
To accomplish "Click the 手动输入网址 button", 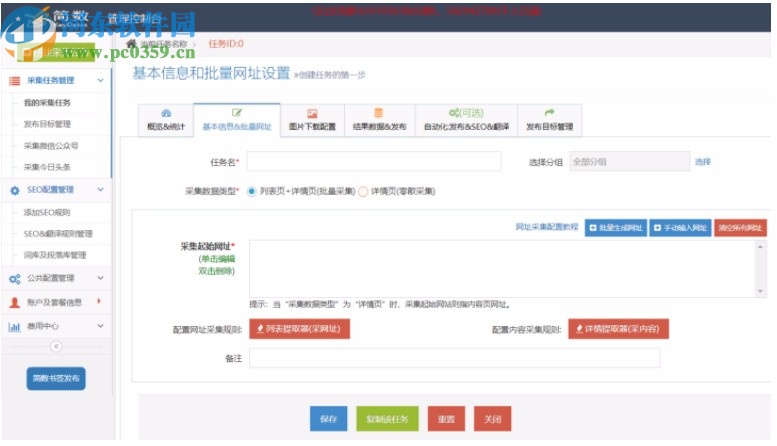I will pyautogui.click(x=680, y=228).
